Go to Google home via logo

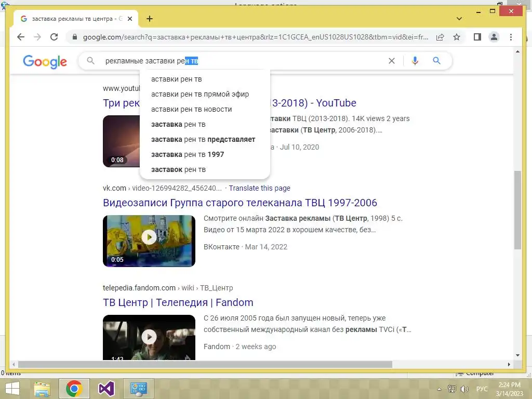click(45, 62)
